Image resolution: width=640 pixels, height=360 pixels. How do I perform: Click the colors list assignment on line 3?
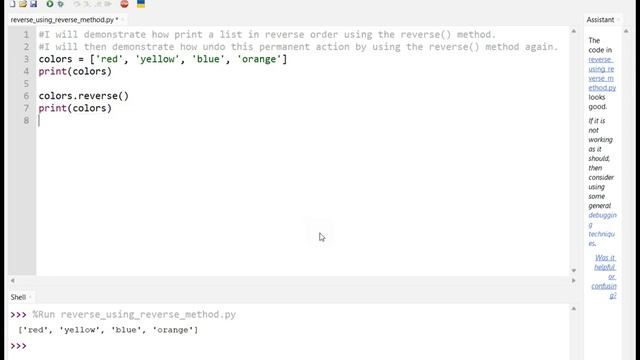(163, 59)
